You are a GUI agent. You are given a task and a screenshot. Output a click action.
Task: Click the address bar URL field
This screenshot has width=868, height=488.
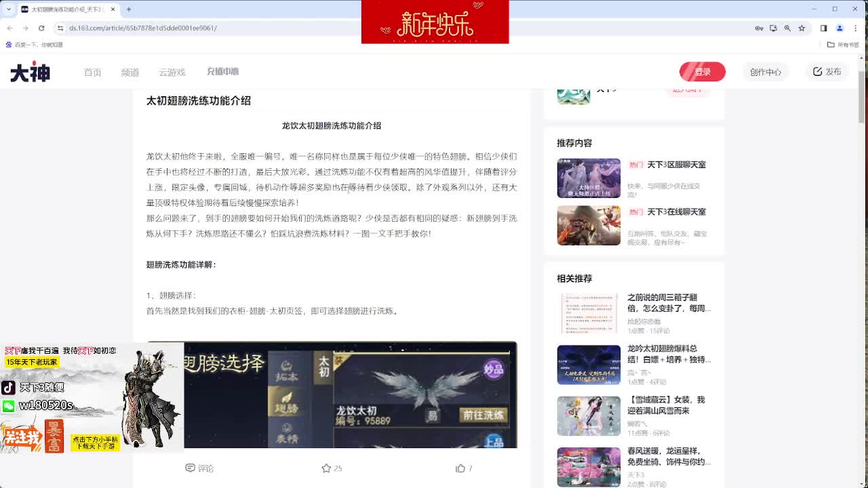click(407, 28)
